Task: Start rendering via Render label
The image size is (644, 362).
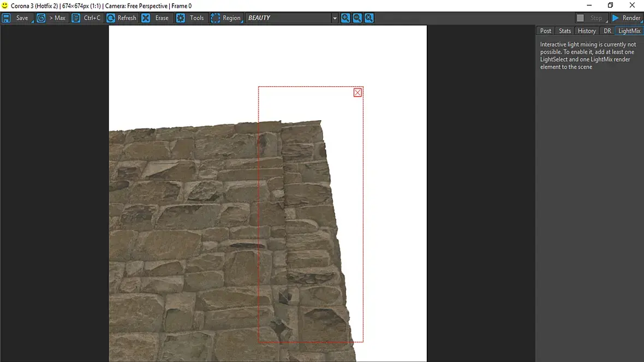Action: point(631,18)
